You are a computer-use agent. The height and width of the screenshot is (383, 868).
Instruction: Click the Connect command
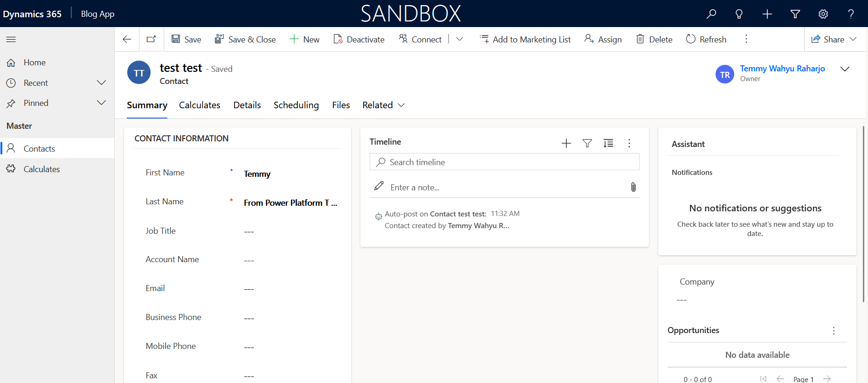(x=420, y=39)
